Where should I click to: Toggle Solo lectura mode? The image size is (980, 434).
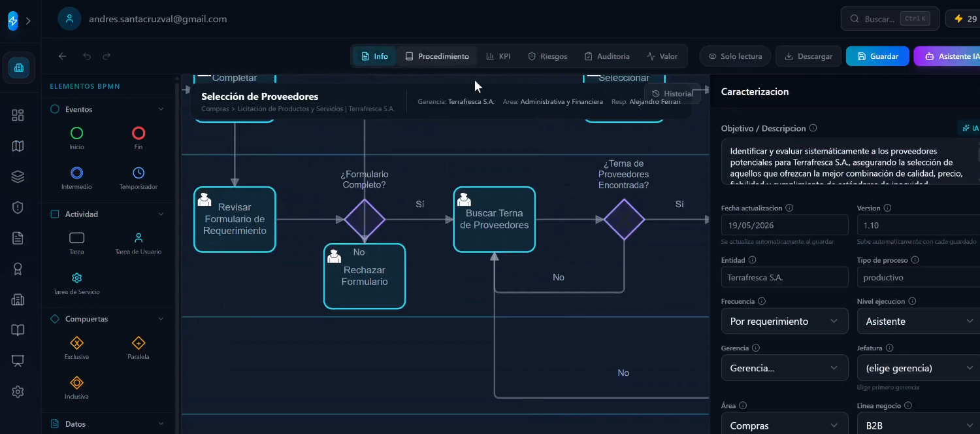pos(735,56)
